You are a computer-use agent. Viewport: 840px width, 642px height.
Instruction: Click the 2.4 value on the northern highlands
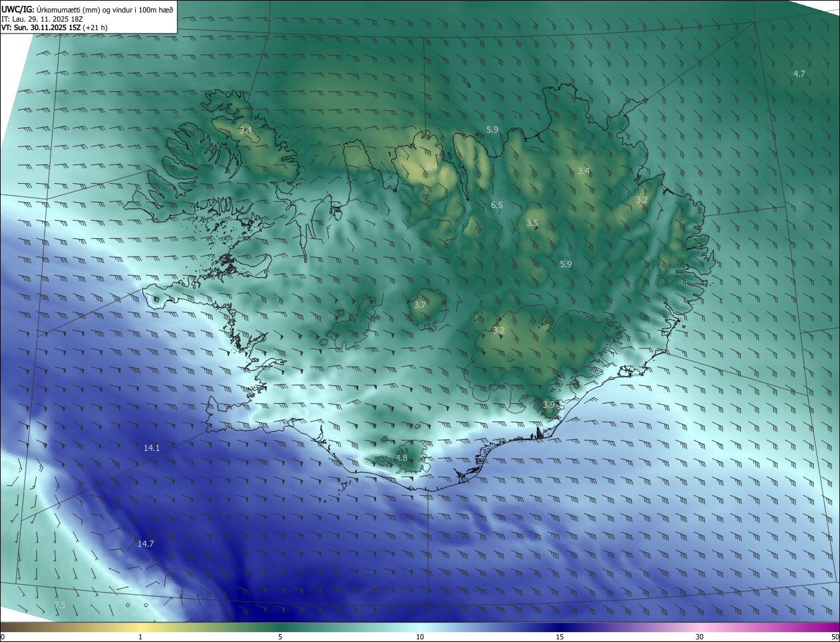[x=430, y=167]
